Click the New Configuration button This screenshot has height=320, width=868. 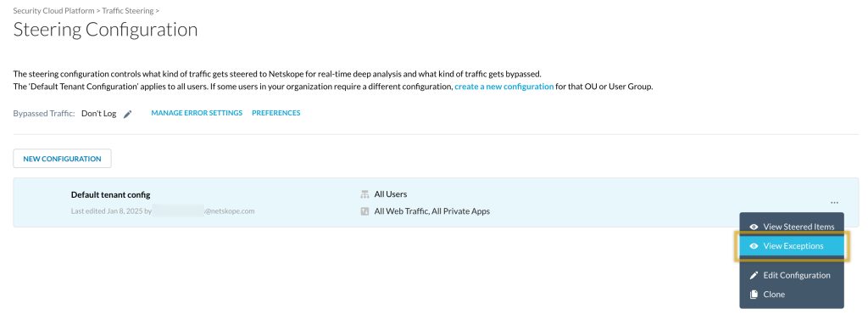click(x=62, y=159)
